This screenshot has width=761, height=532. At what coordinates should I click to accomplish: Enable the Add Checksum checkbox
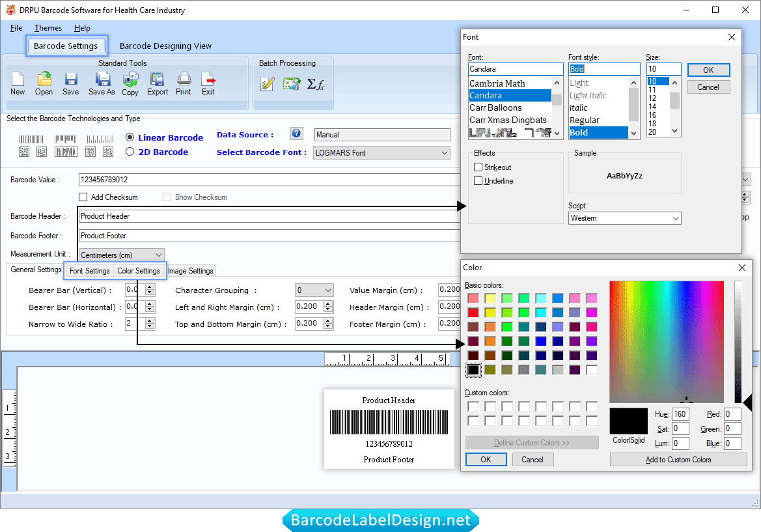pos(83,197)
